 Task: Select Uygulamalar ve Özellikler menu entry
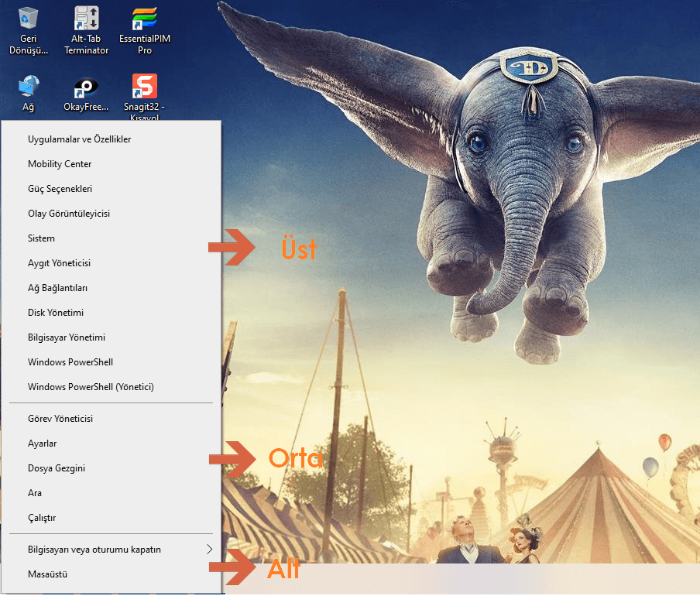(112, 139)
